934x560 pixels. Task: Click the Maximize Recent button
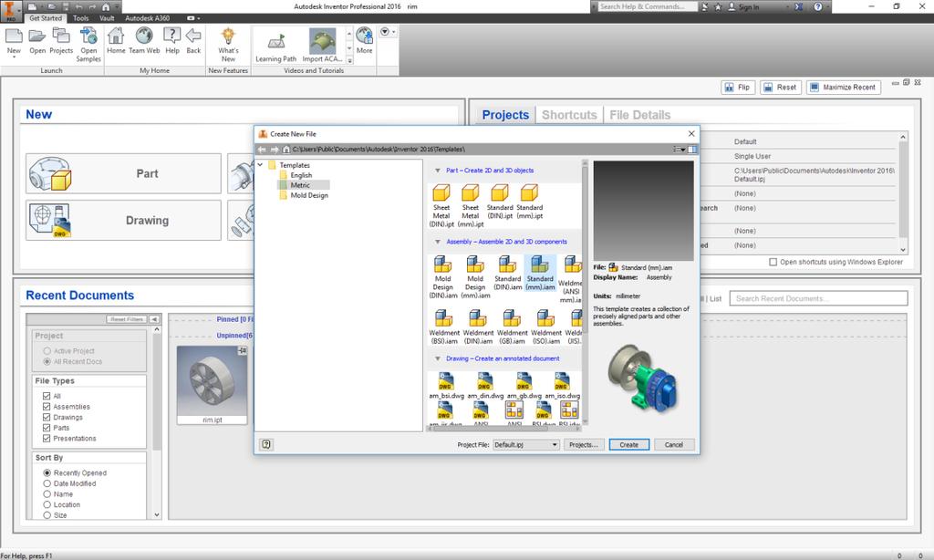[844, 88]
